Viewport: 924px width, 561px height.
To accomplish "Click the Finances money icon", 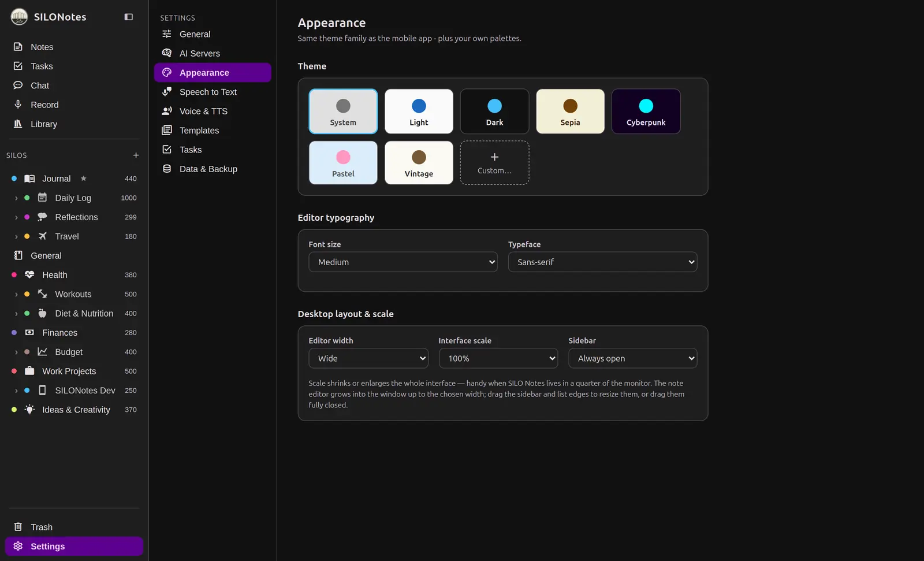I will (x=29, y=332).
